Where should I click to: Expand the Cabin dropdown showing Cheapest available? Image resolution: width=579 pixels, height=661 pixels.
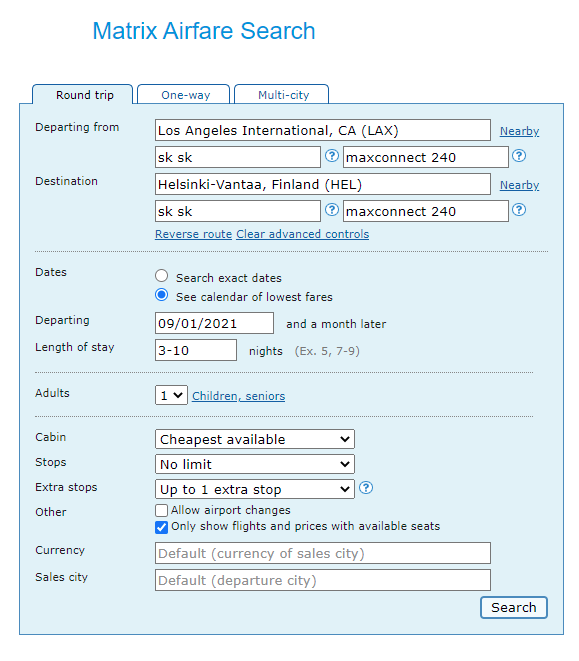tap(255, 439)
